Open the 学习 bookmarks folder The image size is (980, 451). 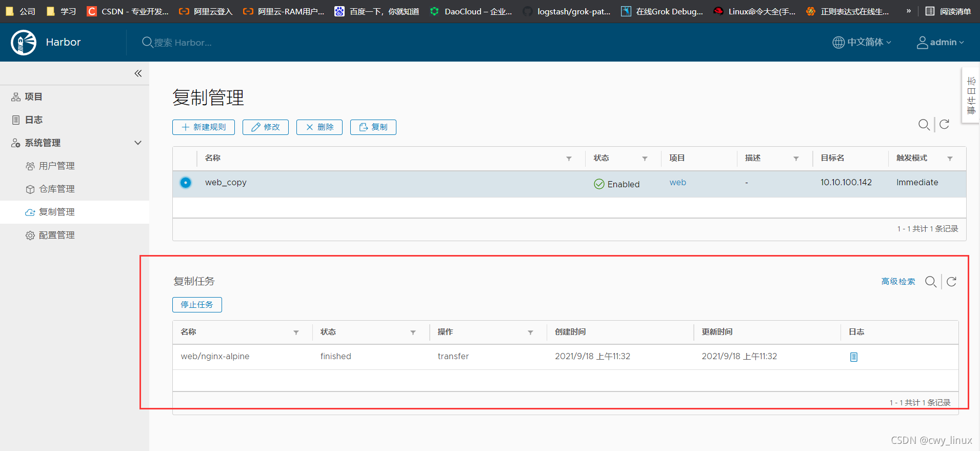tap(62, 11)
